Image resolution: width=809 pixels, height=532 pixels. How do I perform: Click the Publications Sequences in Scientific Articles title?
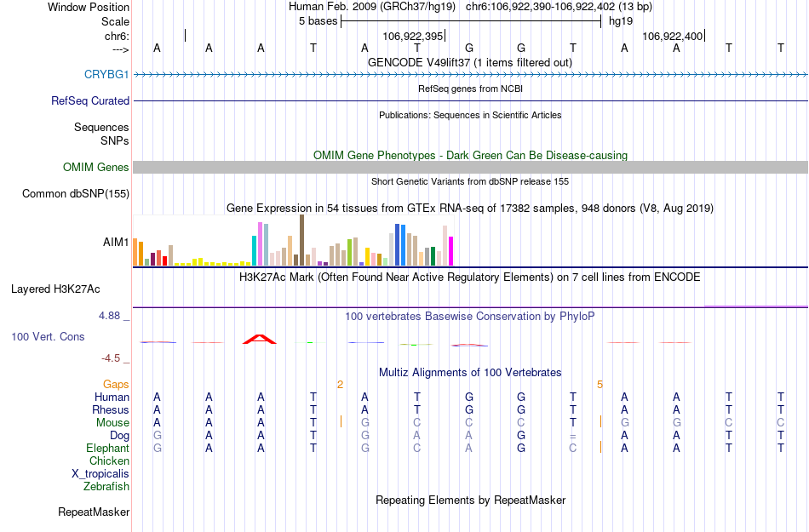tap(470, 115)
